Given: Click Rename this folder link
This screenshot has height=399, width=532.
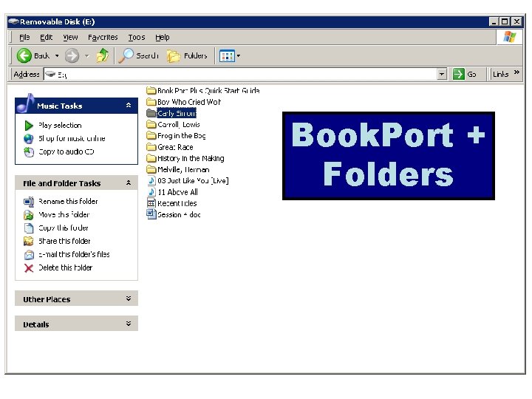Looking at the screenshot, I should (x=68, y=201).
